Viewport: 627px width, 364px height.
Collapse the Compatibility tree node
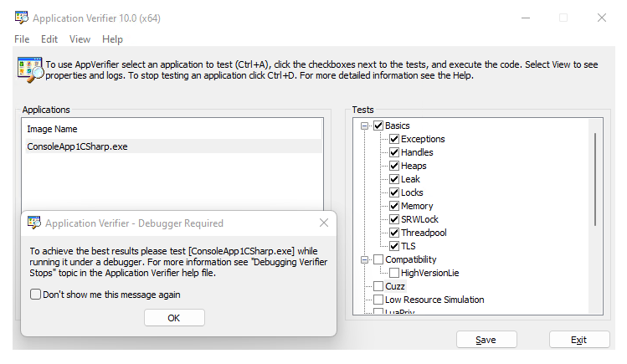pos(364,259)
